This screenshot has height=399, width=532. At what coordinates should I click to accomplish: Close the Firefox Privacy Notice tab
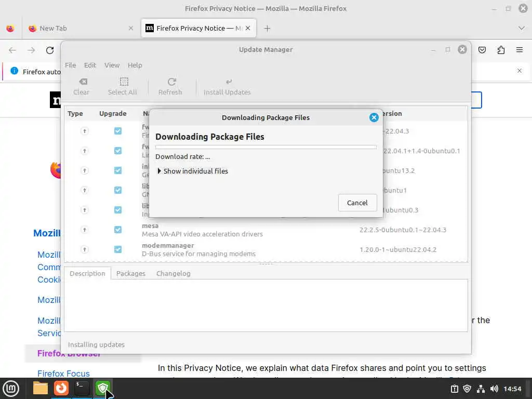[x=248, y=28]
